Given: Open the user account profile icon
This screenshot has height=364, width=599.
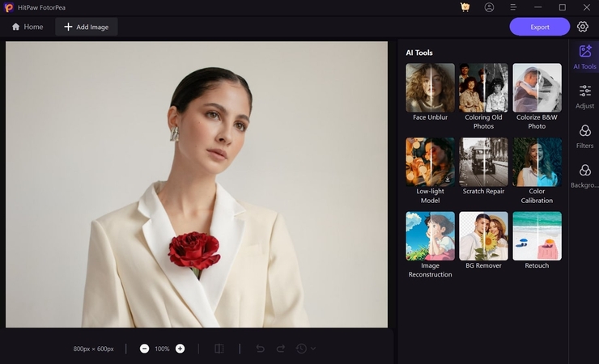Looking at the screenshot, I should point(489,7).
